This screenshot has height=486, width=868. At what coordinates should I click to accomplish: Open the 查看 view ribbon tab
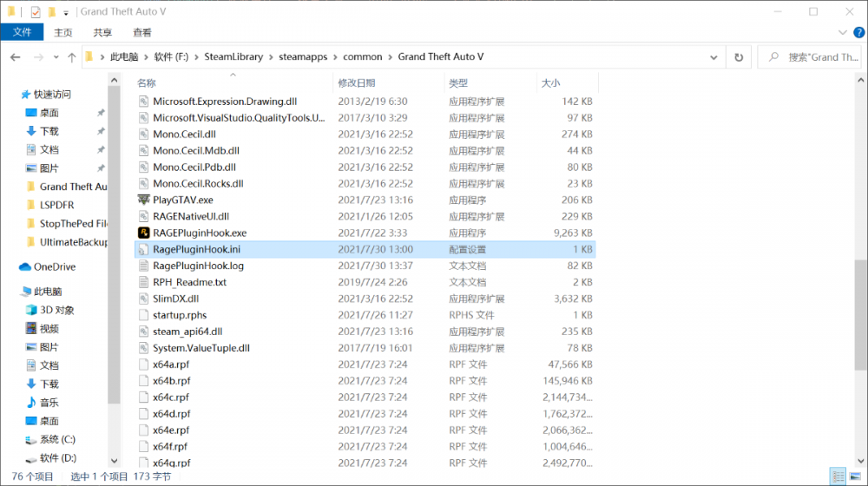pos(142,32)
